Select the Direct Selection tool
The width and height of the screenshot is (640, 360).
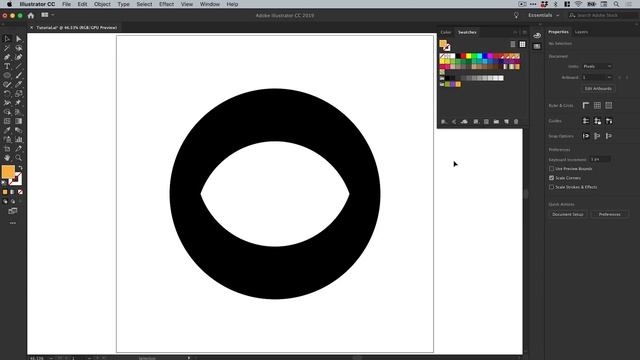point(18,39)
